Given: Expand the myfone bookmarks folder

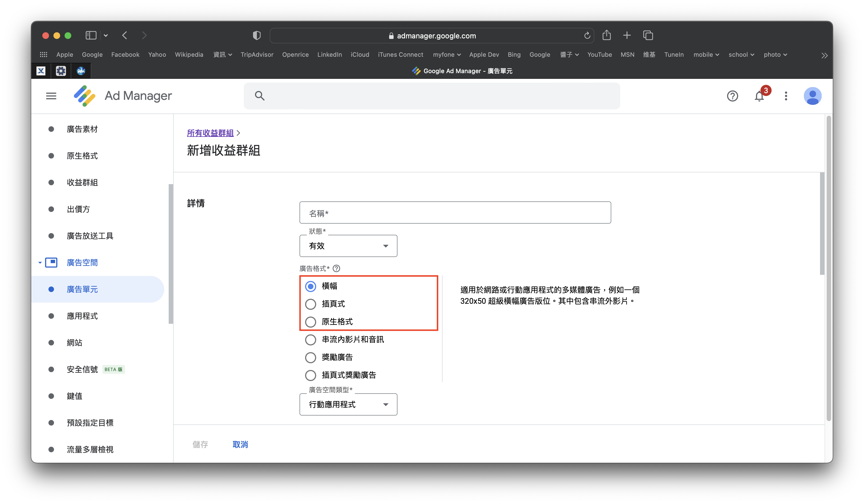Looking at the screenshot, I should point(446,55).
